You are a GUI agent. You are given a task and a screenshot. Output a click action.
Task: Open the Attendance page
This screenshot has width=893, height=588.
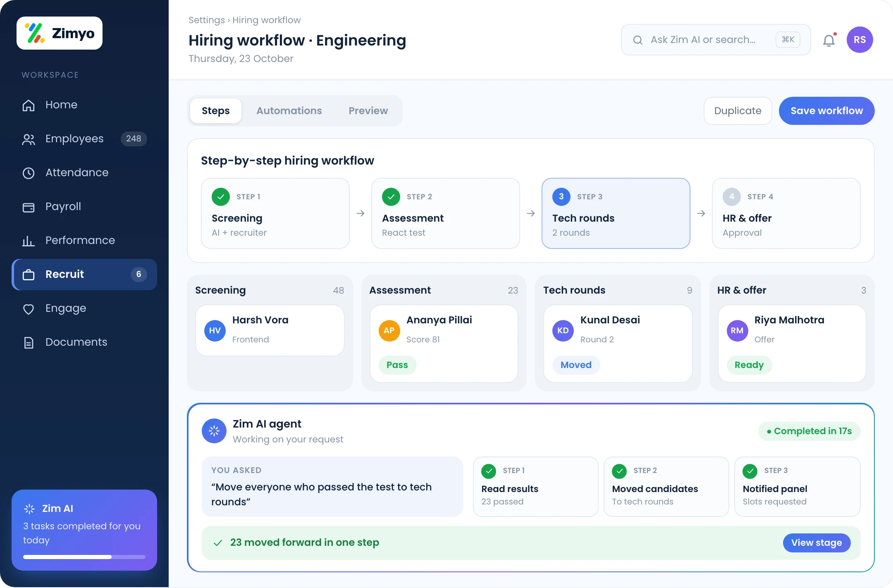[84, 172]
